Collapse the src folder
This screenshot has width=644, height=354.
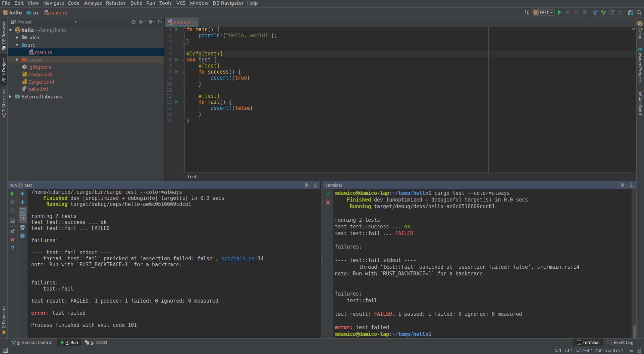tap(17, 45)
